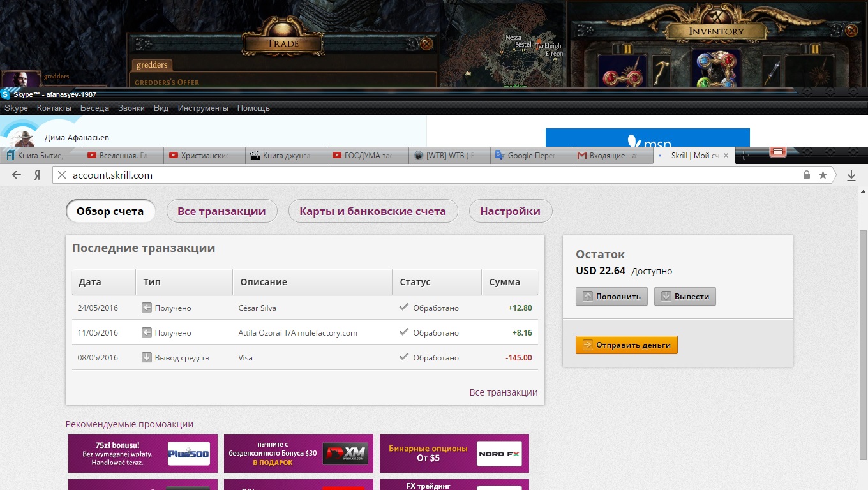Switch to Вселенная YouTube tab

click(121, 155)
